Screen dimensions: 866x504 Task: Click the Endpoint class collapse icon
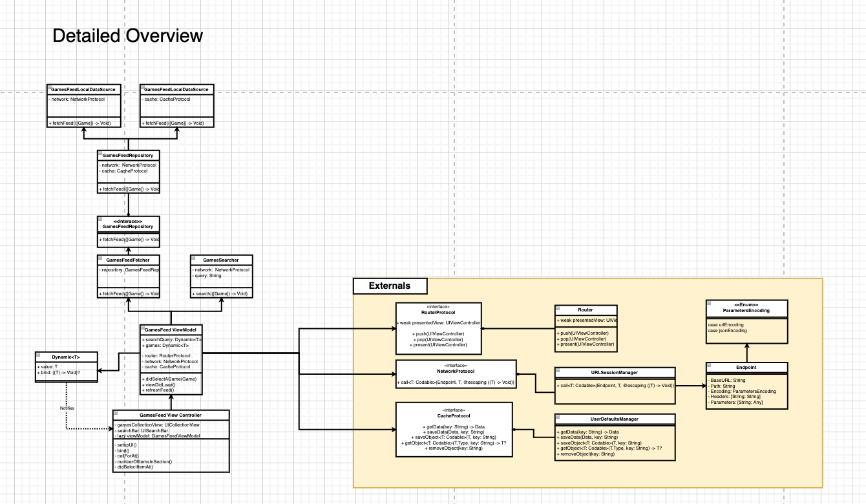click(x=710, y=366)
